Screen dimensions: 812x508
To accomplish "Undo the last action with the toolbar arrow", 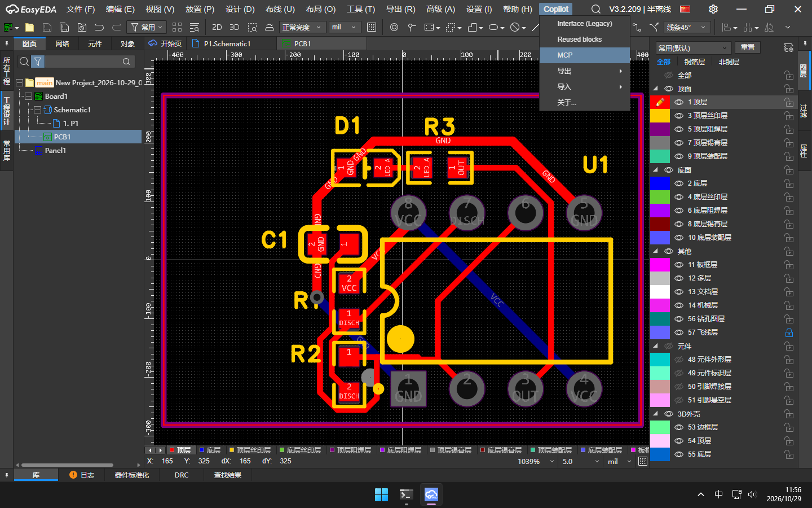I will tap(99, 27).
